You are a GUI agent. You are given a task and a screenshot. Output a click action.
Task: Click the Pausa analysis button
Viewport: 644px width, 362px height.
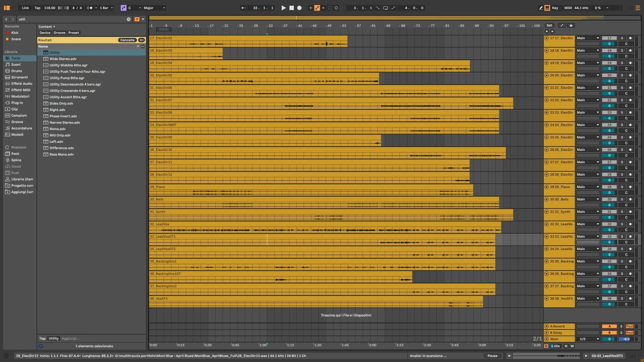tap(492, 356)
